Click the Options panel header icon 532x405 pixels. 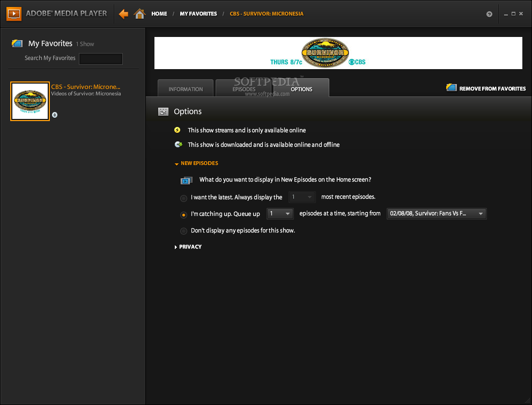pyautogui.click(x=163, y=111)
